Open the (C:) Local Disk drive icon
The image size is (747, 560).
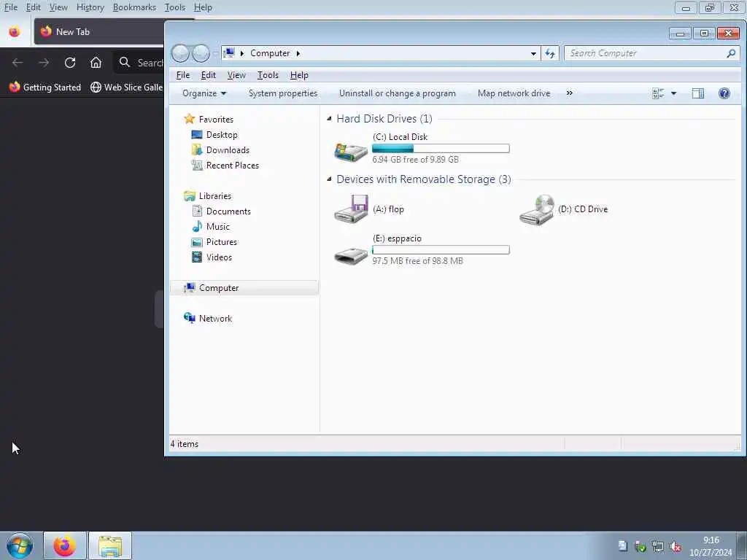351,152
